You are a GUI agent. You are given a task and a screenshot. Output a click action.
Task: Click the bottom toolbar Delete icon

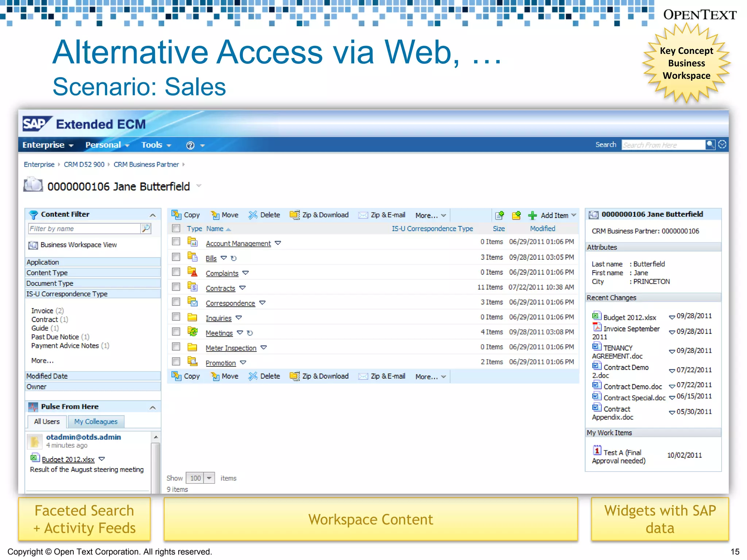(253, 376)
